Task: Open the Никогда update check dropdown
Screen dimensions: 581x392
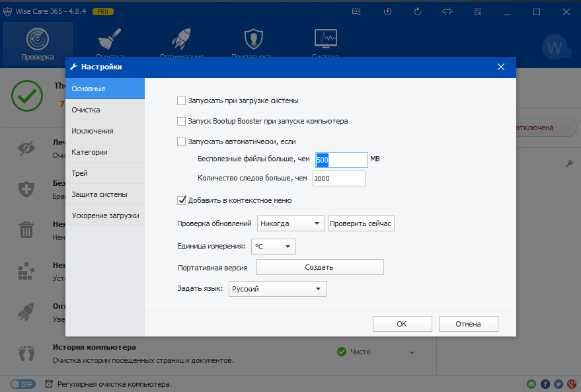Action: [291, 223]
